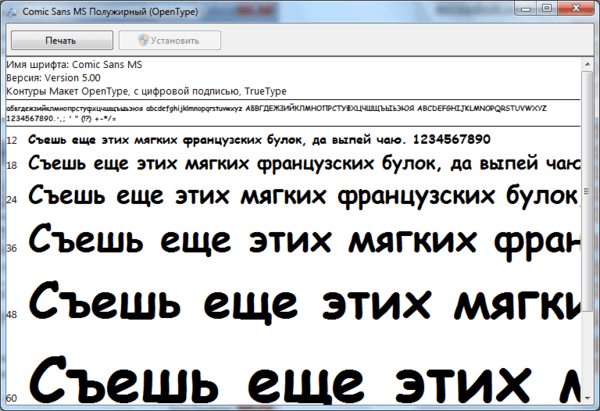The width and height of the screenshot is (600, 411).
Task: Click the scrollbar down arrow
Action: click(587, 398)
